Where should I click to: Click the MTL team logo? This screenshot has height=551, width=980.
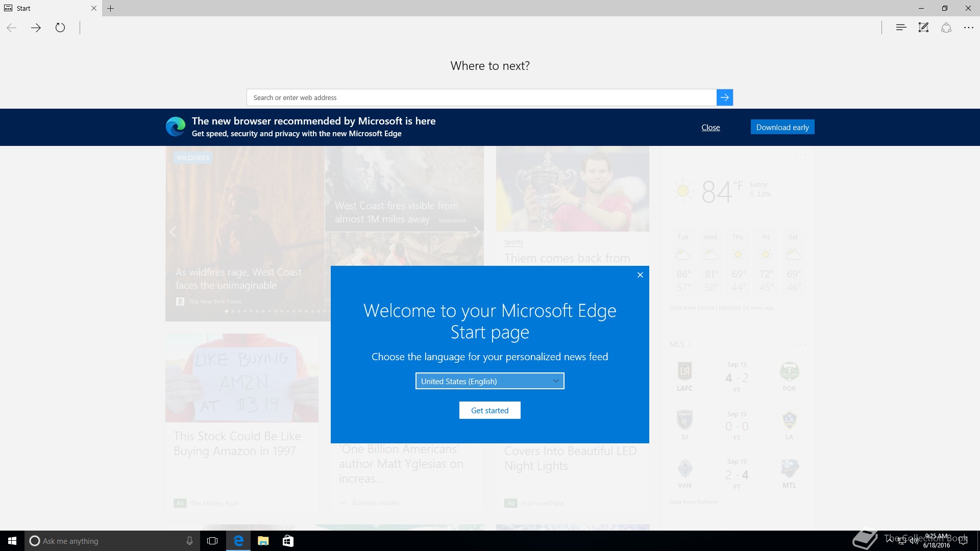click(789, 468)
